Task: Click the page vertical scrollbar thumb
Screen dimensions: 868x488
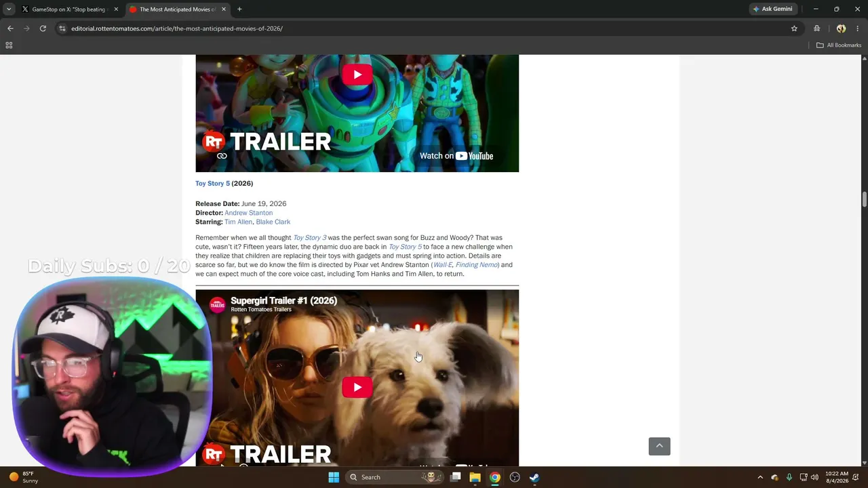Action: click(x=864, y=200)
